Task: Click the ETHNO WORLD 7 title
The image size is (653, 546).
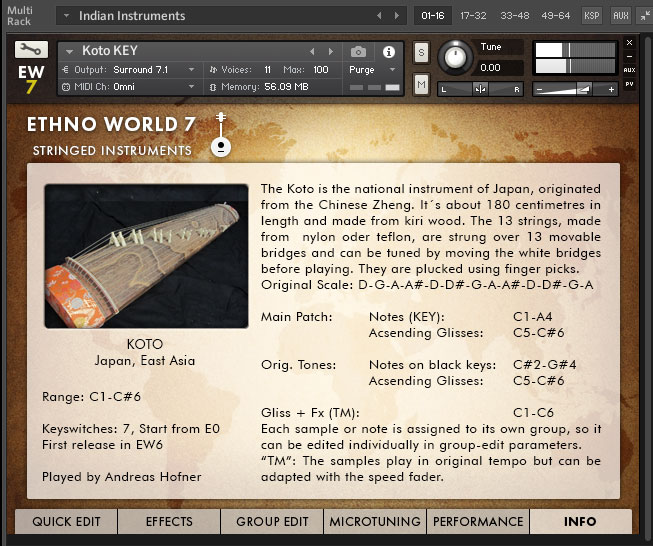Action: (111, 124)
